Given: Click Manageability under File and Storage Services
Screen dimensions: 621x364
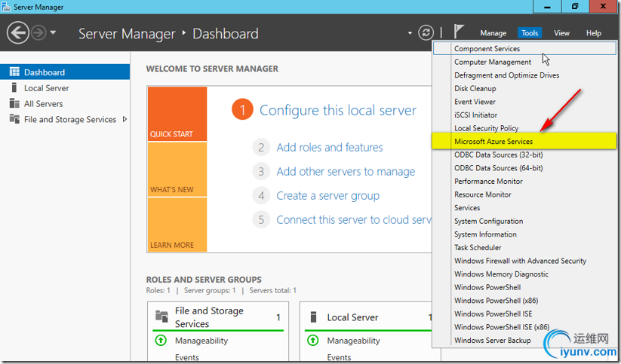Looking at the screenshot, I should 201,341.
